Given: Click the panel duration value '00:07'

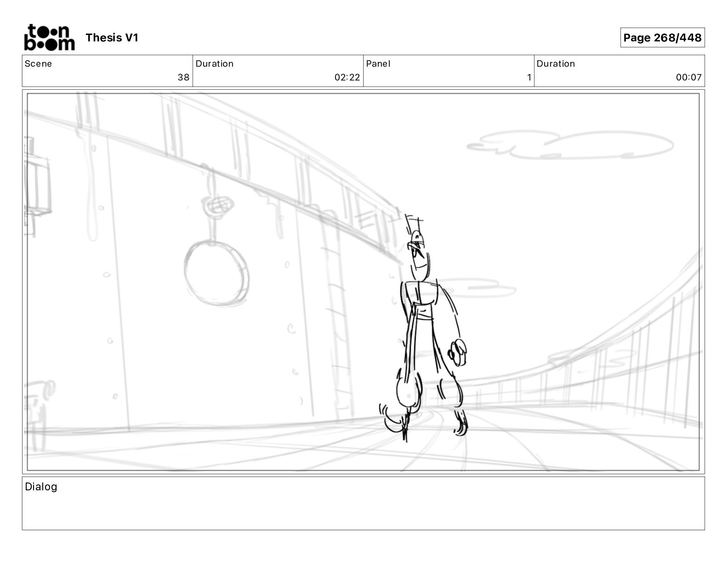Looking at the screenshot, I should (x=688, y=77).
